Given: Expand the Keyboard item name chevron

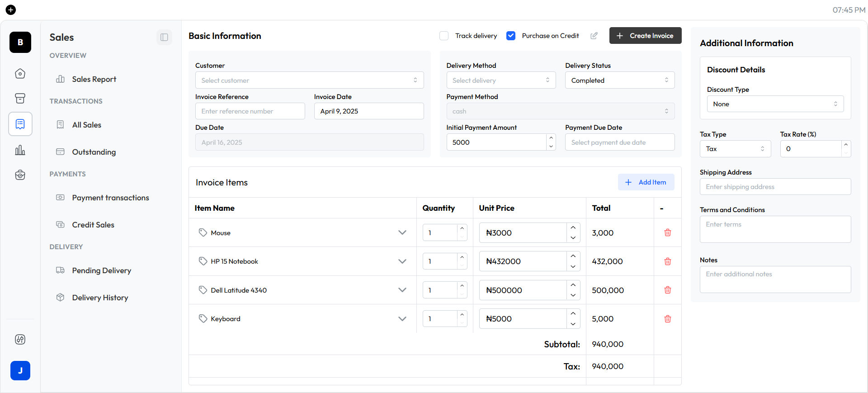Looking at the screenshot, I should (x=402, y=319).
